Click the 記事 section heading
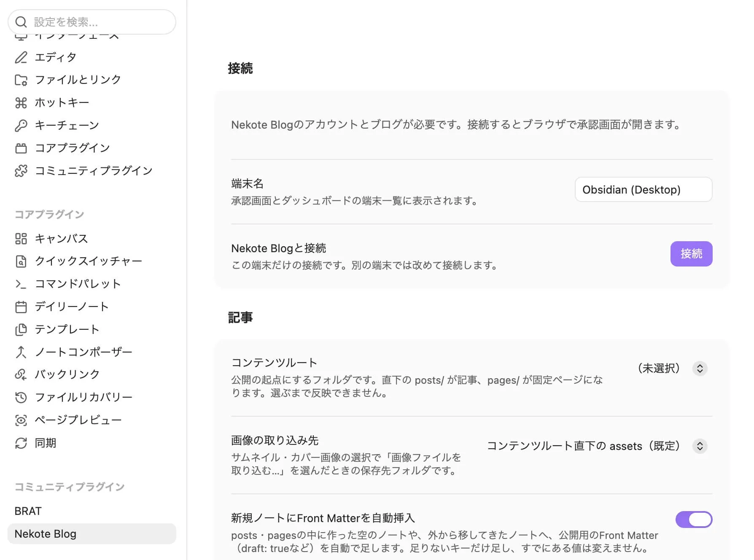 (240, 318)
